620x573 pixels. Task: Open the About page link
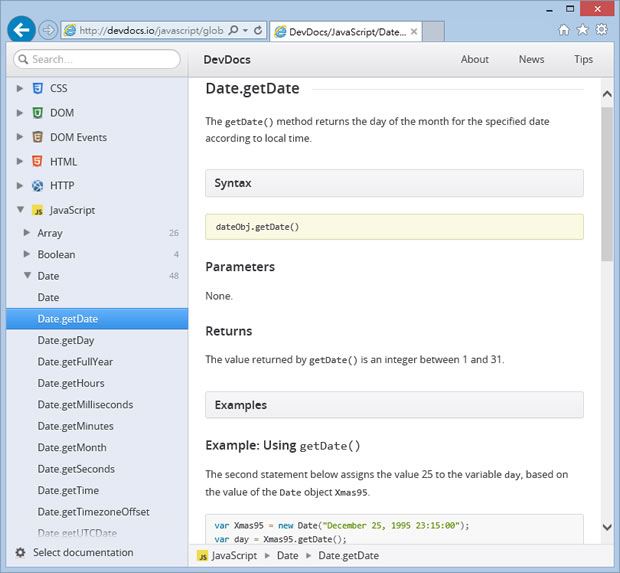[474, 59]
